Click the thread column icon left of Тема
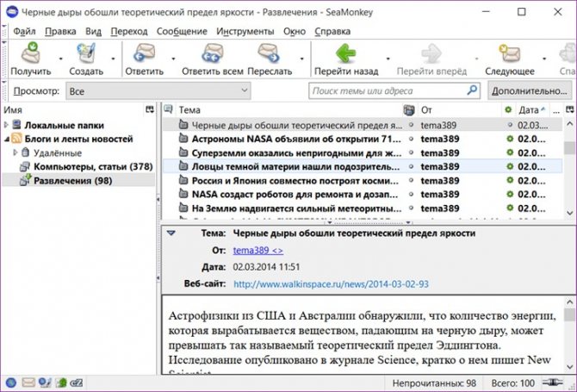This screenshot has width=577, height=392. [x=169, y=109]
